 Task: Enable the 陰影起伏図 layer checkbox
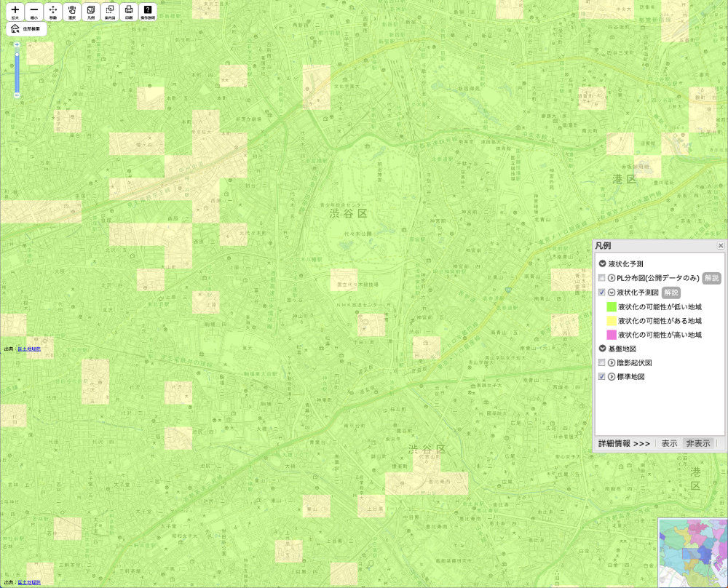[601, 362]
